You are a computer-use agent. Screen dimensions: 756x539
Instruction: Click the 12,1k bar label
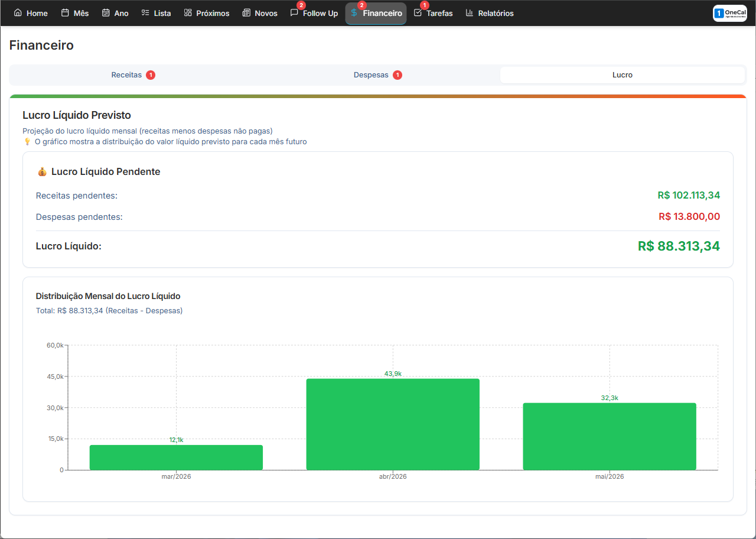pos(176,440)
